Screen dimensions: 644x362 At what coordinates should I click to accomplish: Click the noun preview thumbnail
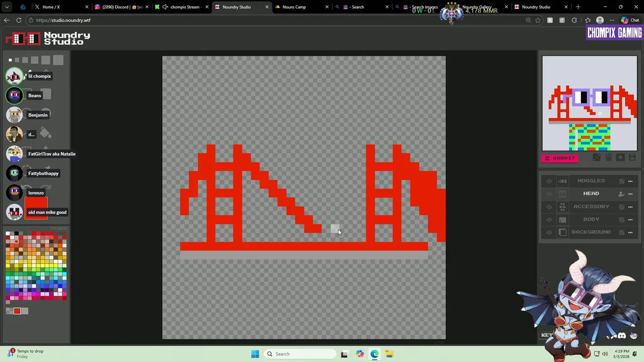(x=590, y=103)
